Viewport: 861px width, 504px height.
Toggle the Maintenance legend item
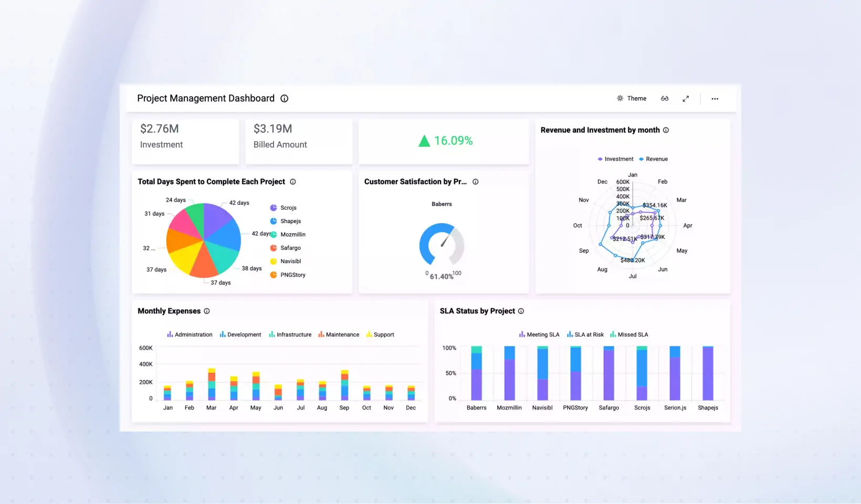[339, 334]
